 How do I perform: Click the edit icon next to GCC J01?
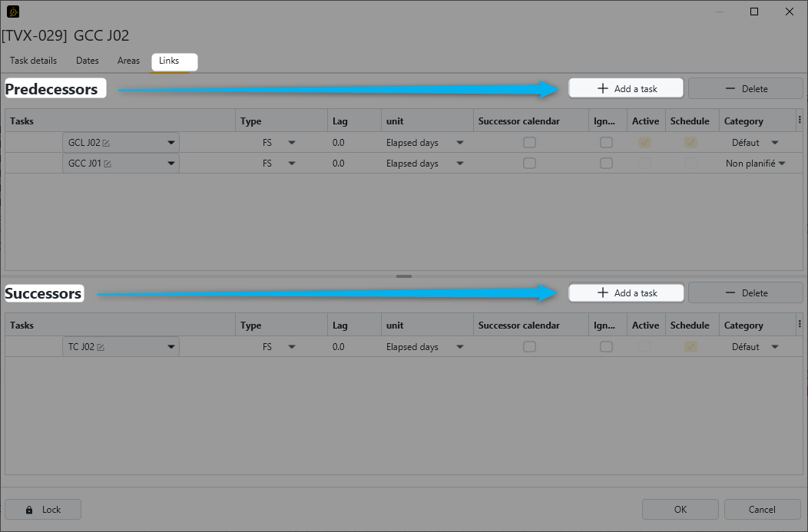[x=108, y=164]
